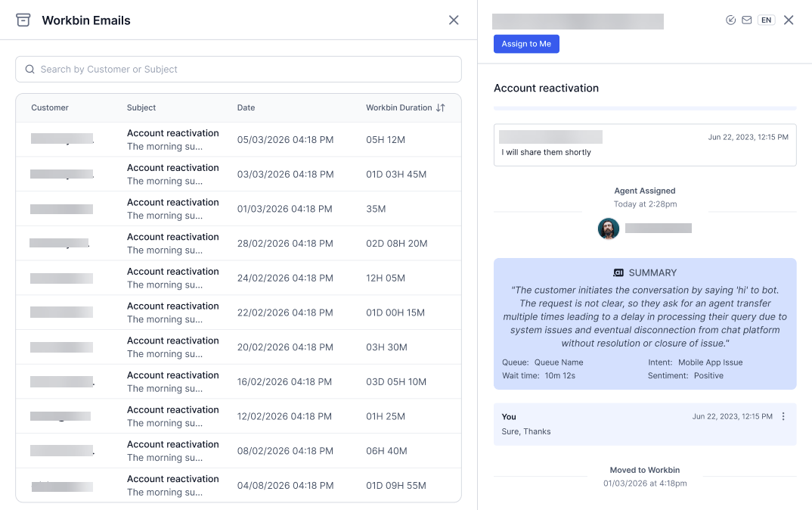Open the EN language selector
The image size is (812, 510).
(x=767, y=20)
